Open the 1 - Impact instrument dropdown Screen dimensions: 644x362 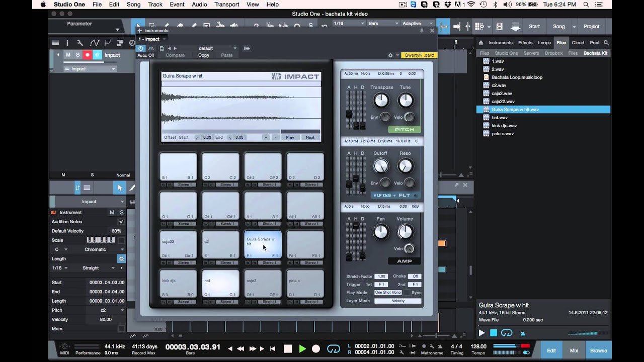pos(152,39)
